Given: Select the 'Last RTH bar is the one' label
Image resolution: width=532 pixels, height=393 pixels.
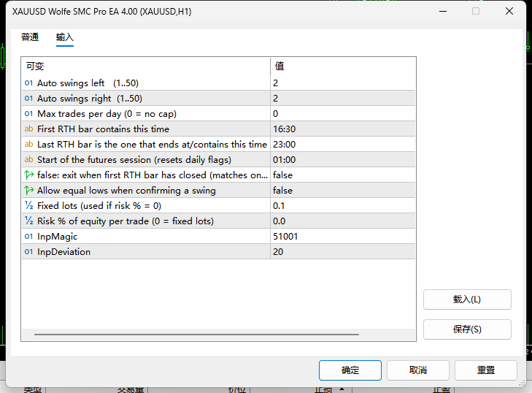Looking at the screenshot, I should coord(152,144).
